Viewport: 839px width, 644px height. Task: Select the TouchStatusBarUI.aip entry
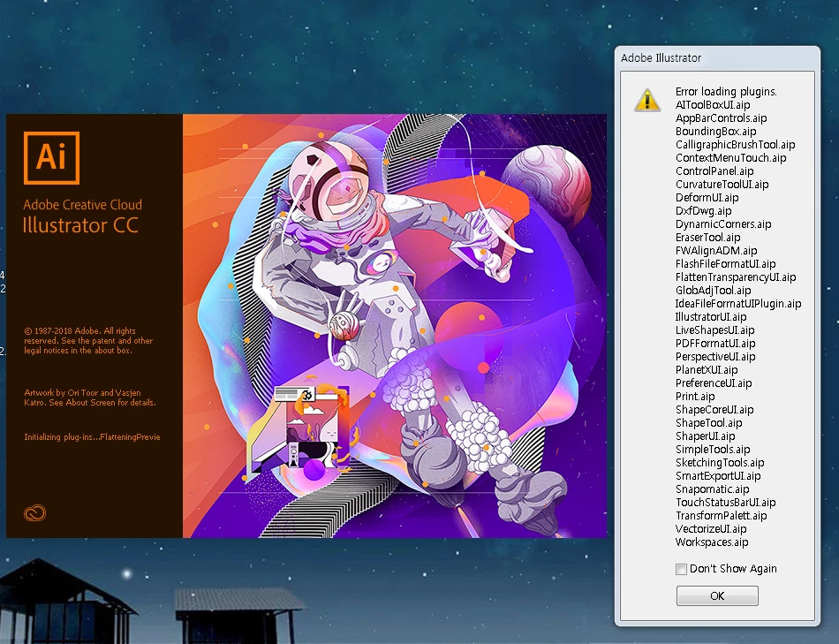(x=726, y=502)
